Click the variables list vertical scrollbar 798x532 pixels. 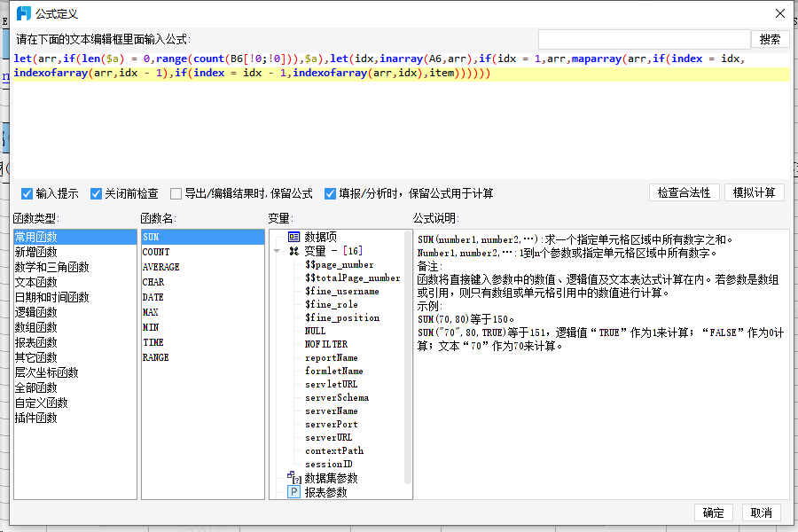point(408,355)
